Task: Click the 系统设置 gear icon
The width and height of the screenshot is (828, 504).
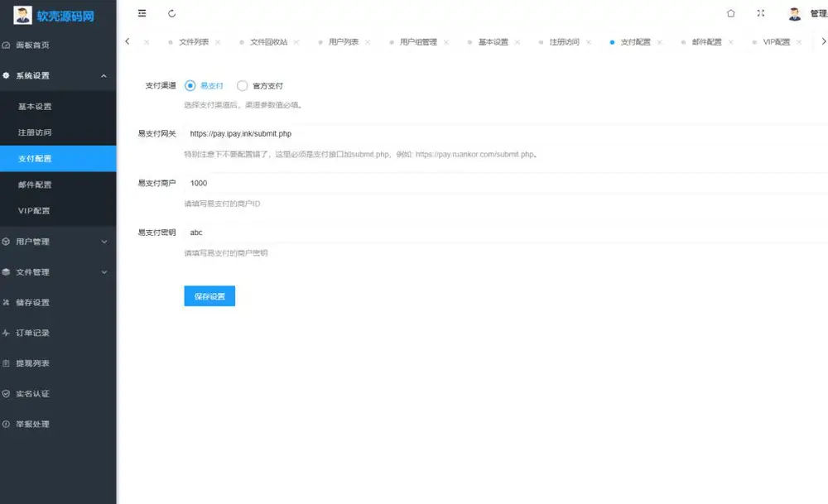Action: (6, 75)
